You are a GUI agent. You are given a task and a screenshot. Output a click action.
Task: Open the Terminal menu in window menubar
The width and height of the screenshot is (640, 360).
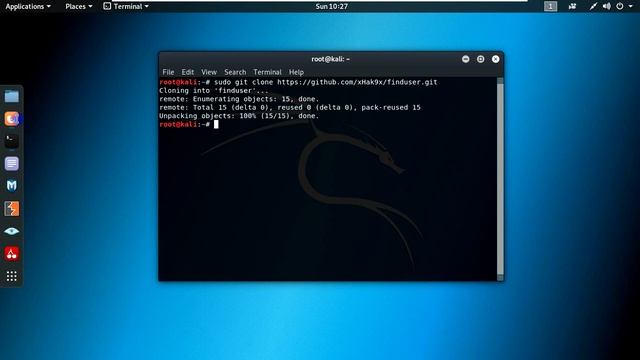267,72
